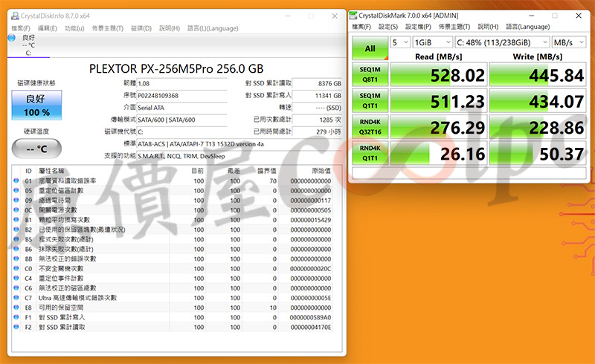Image resolution: width=595 pixels, height=364 pixels.
Task: Click status orb for attribute BB row
Action: tap(16, 259)
